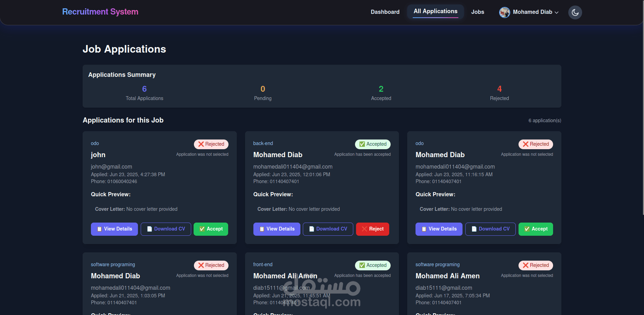Download CV on the back-end application card

tap(328, 229)
